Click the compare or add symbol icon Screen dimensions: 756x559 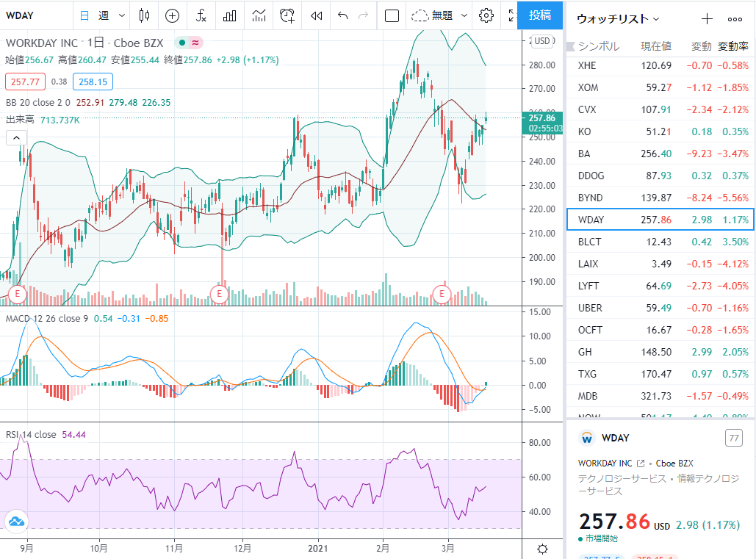pyautogui.click(x=172, y=16)
